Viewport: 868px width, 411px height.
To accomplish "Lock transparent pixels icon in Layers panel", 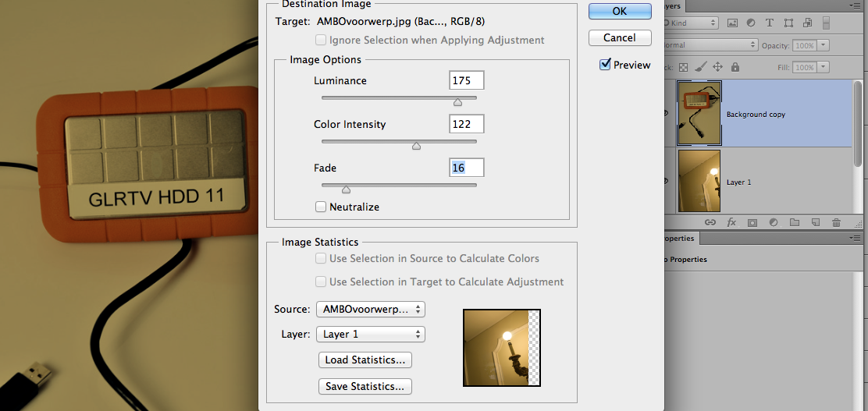I will [685, 67].
